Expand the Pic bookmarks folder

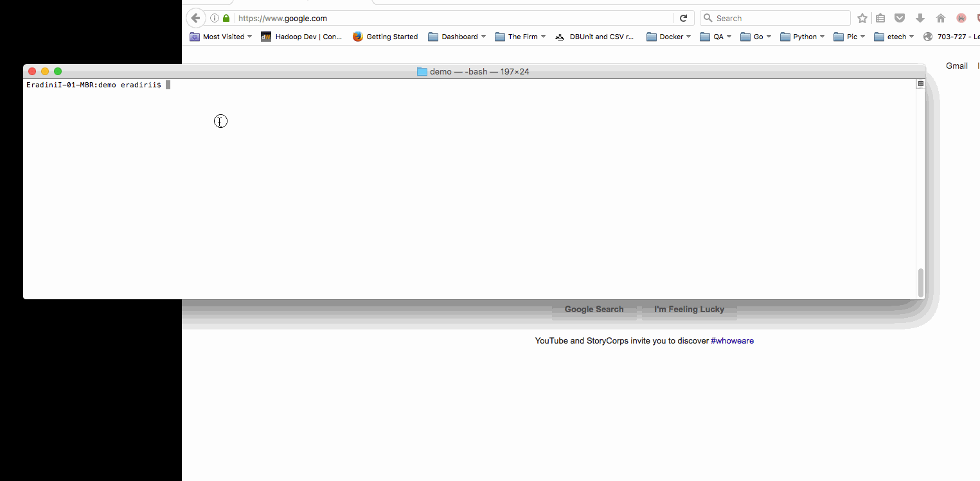click(x=850, y=37)
